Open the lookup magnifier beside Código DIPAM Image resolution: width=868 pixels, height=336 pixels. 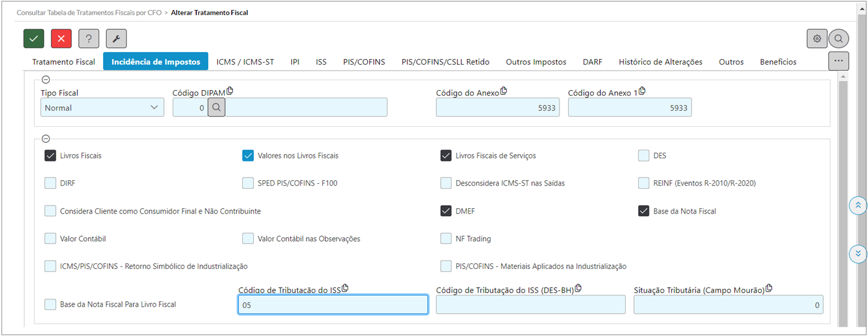tap(216, 107)
